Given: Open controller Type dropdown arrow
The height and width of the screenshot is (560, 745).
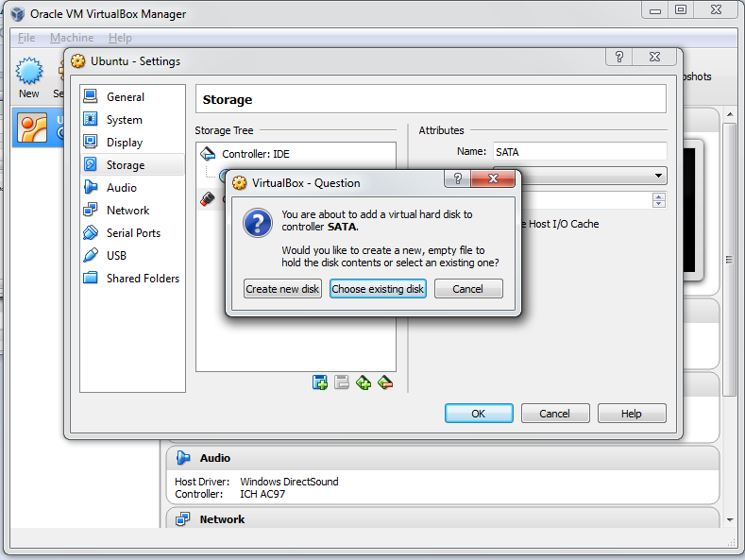Looking at the screenshot, I should pyautogui.click(x=658, y=176).
